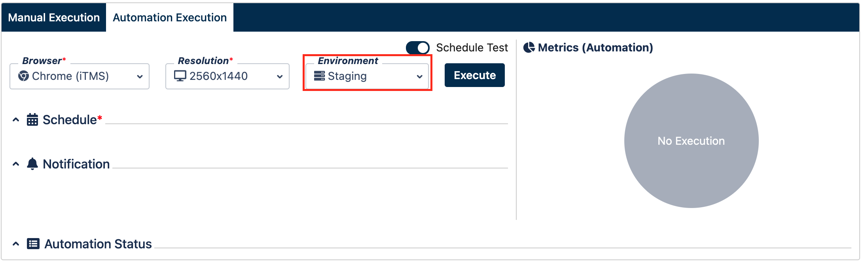Click the monitor icon beside 2560x1440
The width and height of the screenshot is (868, 261).
(x=180, y=76)
